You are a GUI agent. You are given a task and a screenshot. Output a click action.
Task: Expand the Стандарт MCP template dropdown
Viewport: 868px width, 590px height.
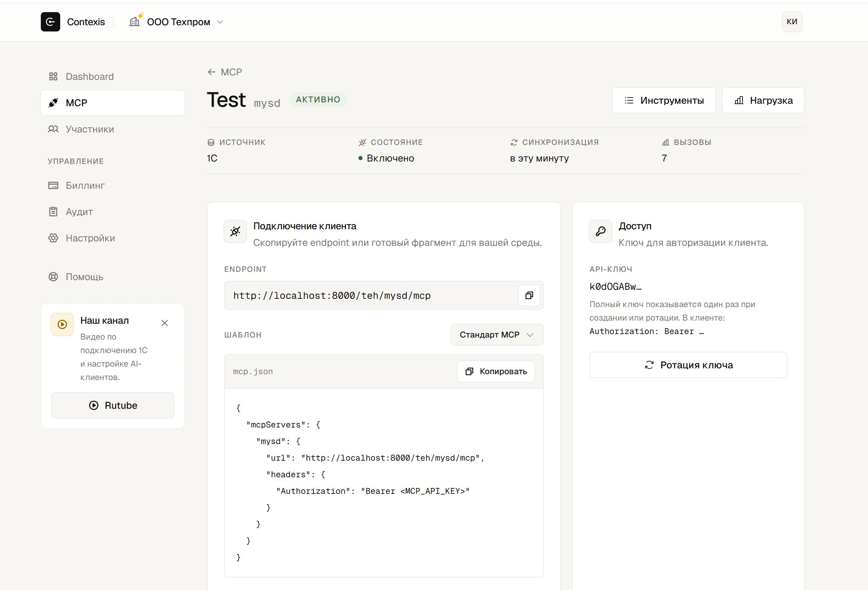(x=497, y=334)
